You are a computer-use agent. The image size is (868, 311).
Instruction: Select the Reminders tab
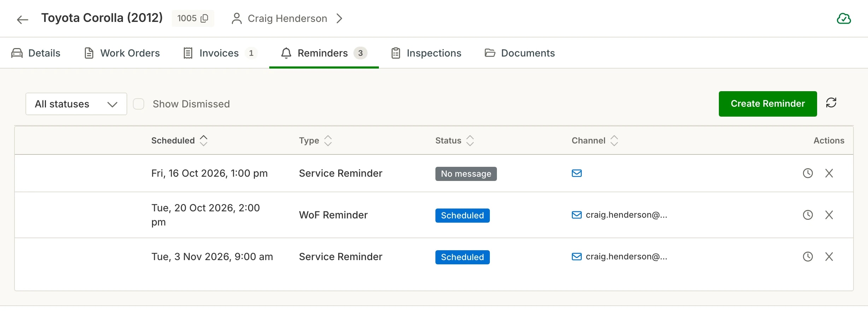click(x=324, y=53)
